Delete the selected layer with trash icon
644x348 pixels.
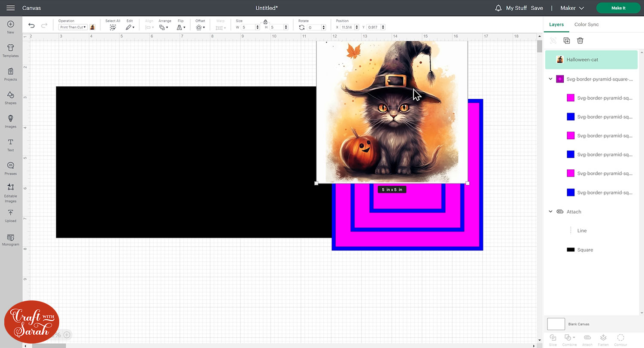pos(580,40)
